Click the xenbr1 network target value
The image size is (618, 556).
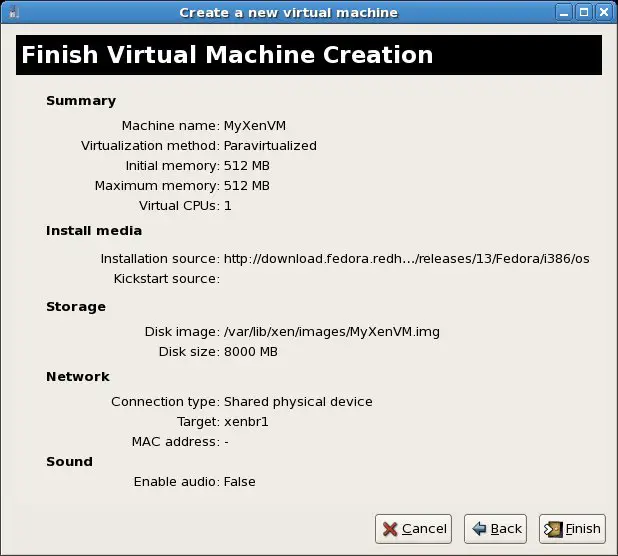point(246,422)
